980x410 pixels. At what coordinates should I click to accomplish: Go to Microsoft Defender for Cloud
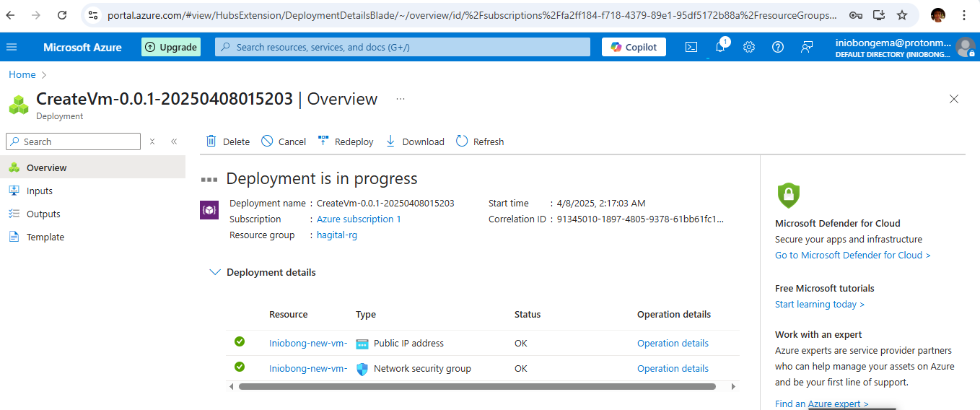click(x=853, y=255)
